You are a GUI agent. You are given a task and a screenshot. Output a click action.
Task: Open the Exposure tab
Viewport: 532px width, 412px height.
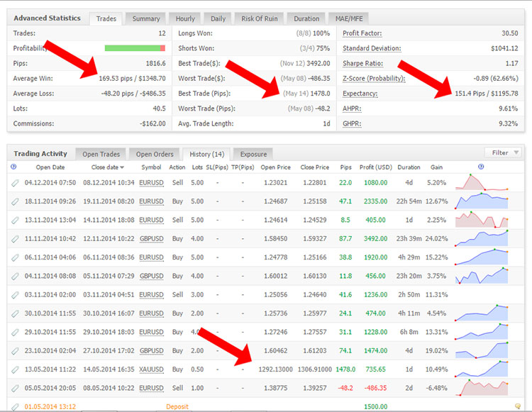(x=253, y=154)
